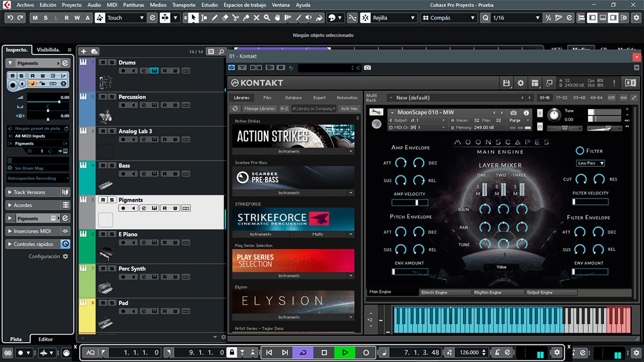Select the Glue tool

[x=246, y=18]
